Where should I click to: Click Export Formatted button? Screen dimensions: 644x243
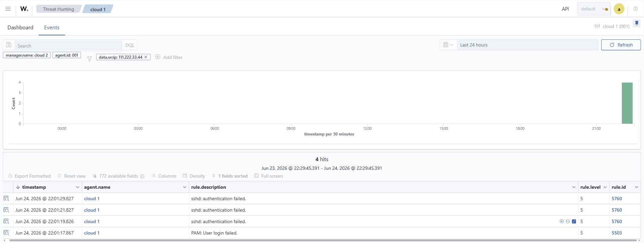[30, 176]
